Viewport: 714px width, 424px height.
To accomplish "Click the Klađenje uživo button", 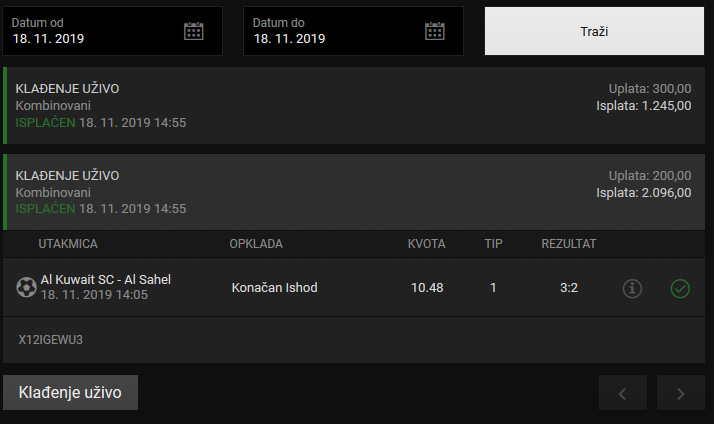I will (x=71, y=392).
